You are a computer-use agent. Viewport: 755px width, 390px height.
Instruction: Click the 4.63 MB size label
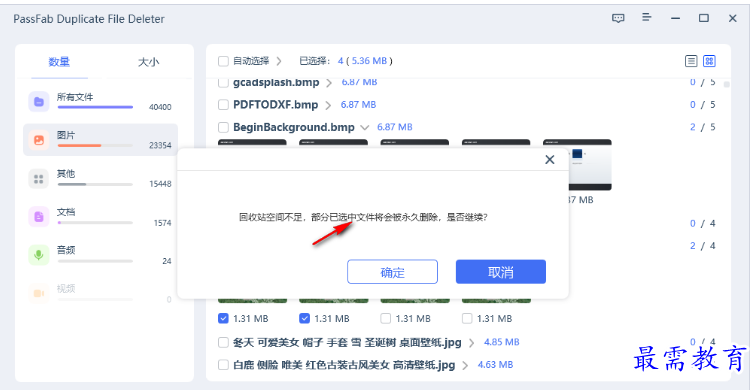495,364
